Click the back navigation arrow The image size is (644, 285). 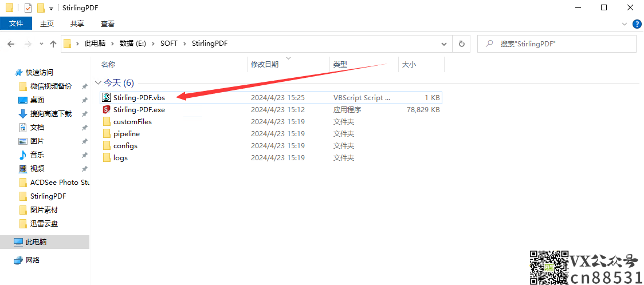11,44
